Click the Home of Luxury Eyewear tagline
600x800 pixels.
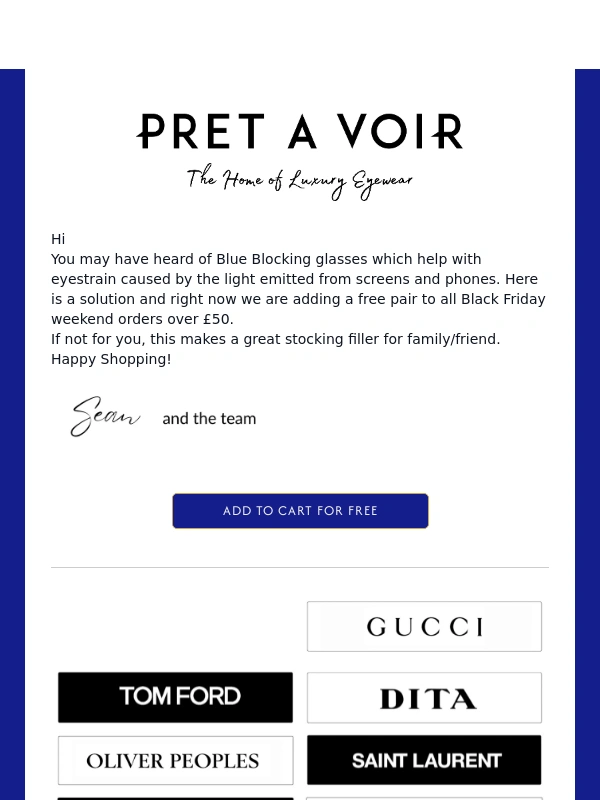point(300,181)
